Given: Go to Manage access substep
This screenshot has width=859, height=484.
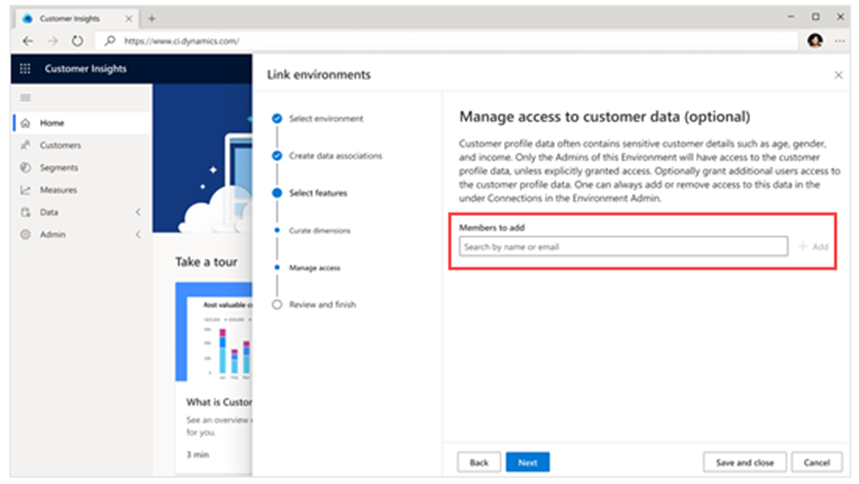Looking at the screenshot, I should coord(314,267).
